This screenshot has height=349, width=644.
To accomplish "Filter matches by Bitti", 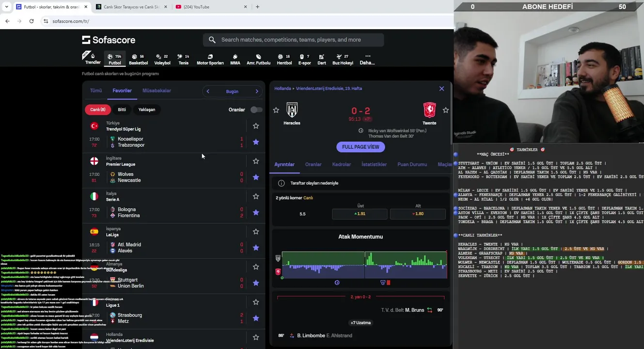I will [122, 110].
